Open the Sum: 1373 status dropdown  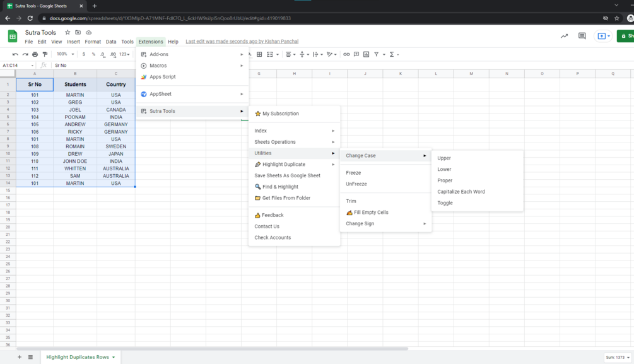(617, 357)
